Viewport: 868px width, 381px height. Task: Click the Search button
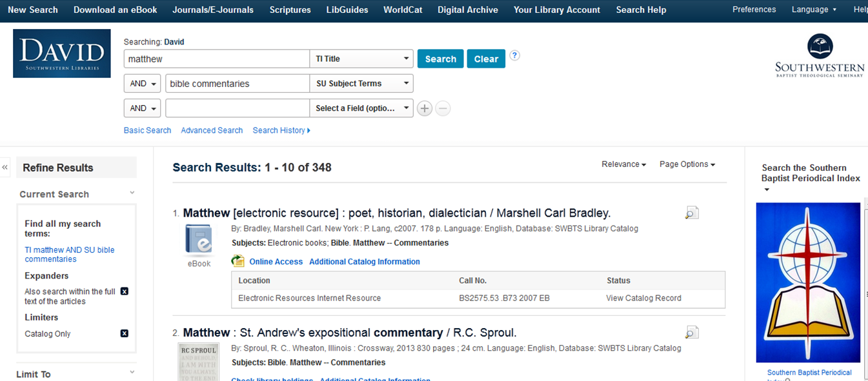tap(441, 59)
